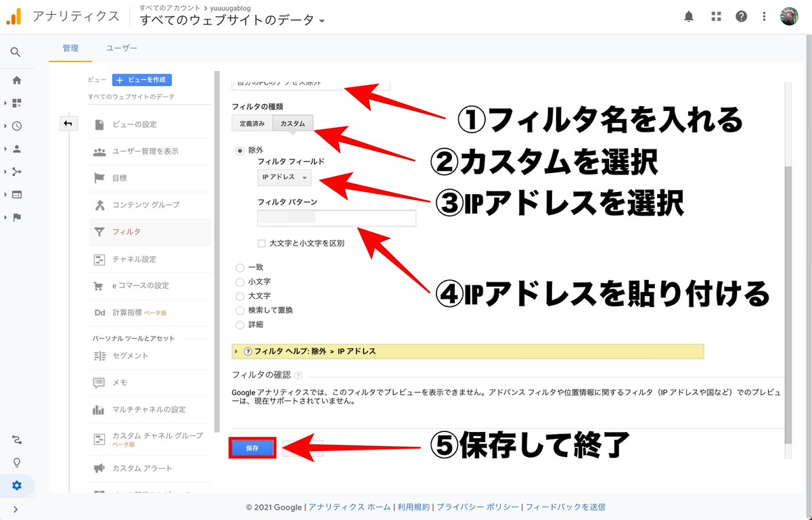Click the back arrow button beside view column
This screenshot has width=812, height=520.
click(68, 124)
